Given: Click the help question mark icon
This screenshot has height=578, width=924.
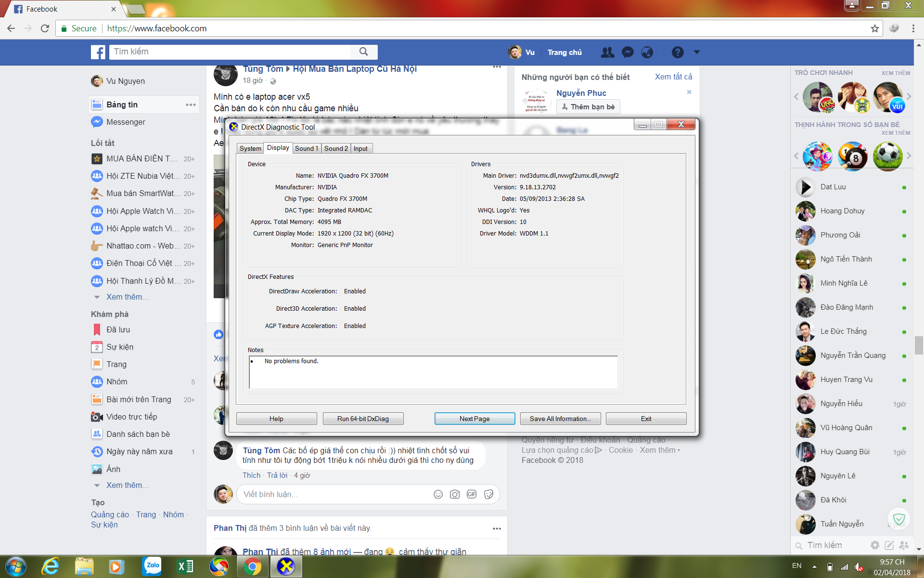Looking at the screenshot, I should pos(678,52).
